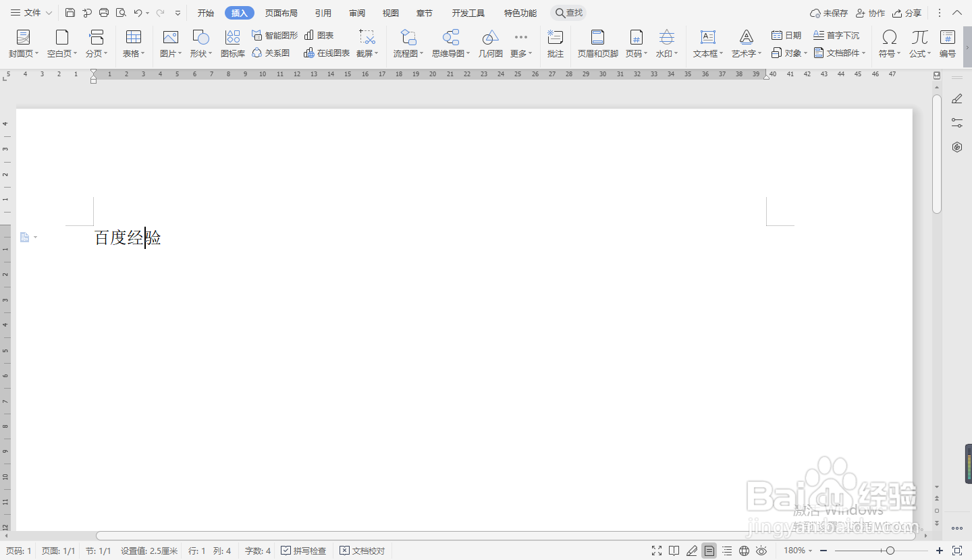This screenshot has height=560, width=972.
Task: Open the icon library (图标库)
Action: pos(233,44)
